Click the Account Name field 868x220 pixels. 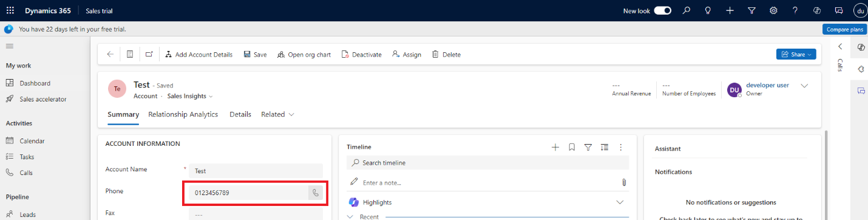click(256, 171)
